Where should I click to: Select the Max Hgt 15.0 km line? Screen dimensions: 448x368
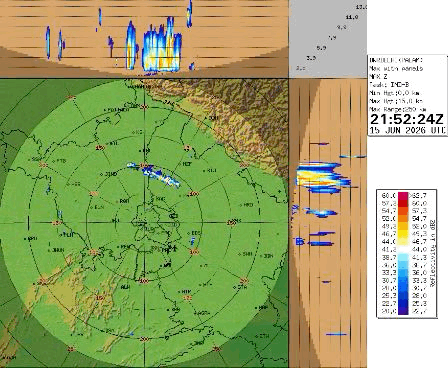396,101
